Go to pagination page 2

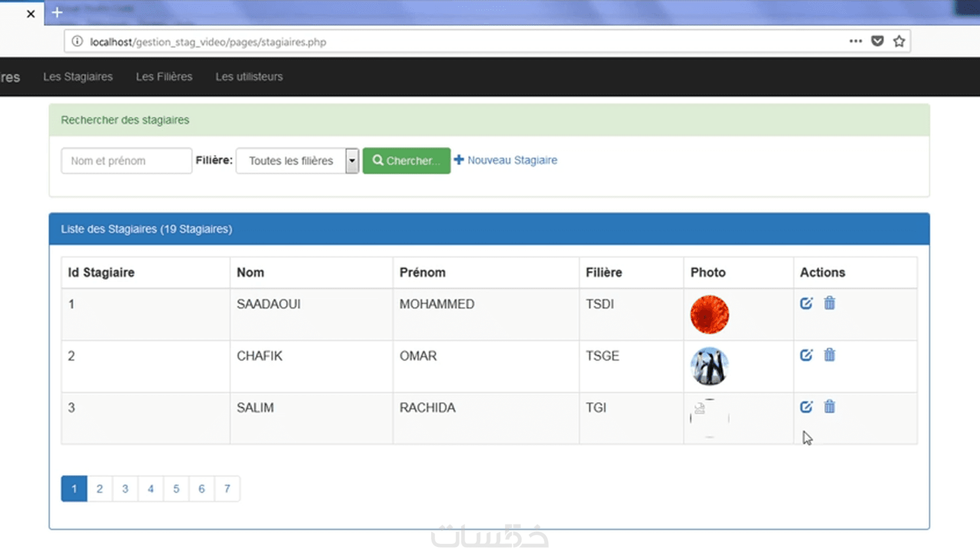pyautogui.click(x=100, y=489)
